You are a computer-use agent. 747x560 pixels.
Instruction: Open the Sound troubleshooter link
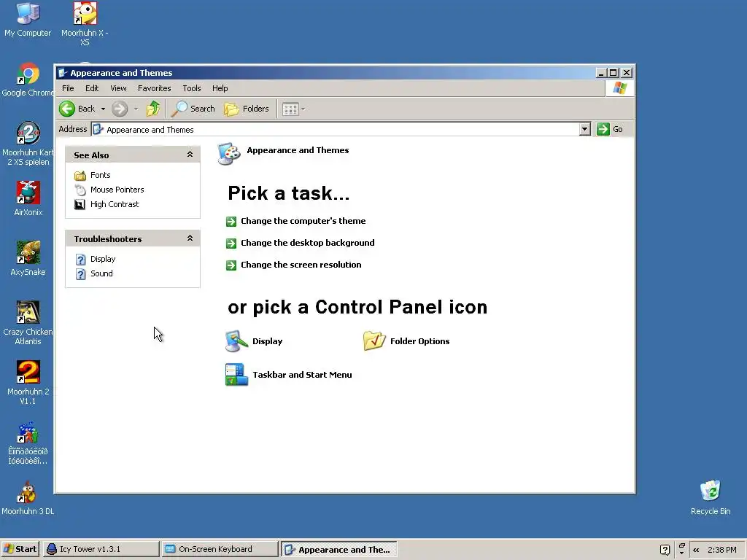click(101, 273)
